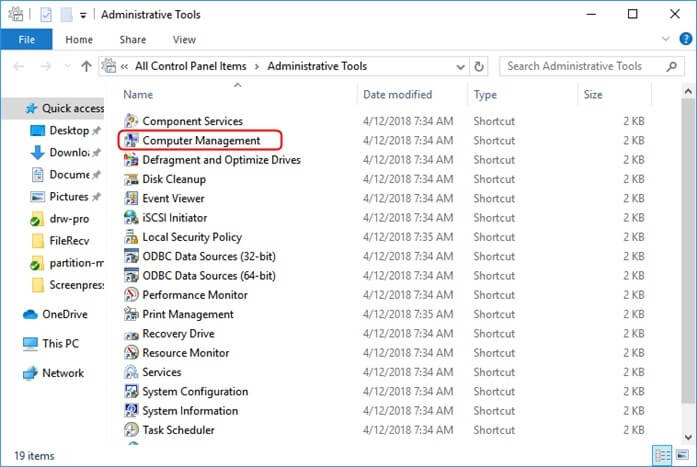Switch to the Share ribbon tab

[x=133, y=40]
